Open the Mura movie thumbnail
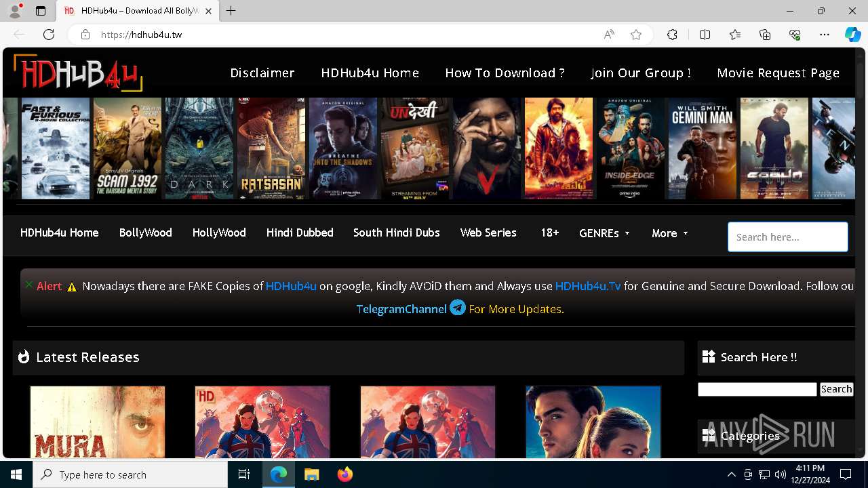Viewport: 868px width, 488px height. 98,422
